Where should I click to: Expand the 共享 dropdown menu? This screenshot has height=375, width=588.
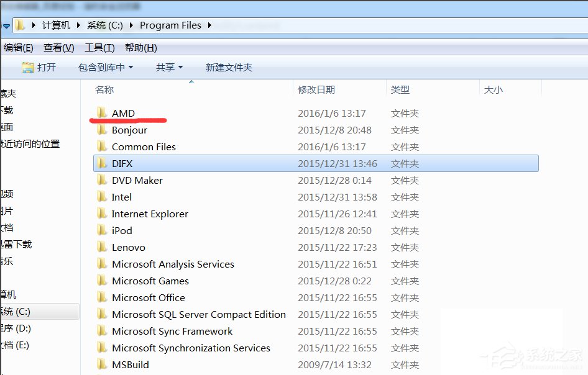pyautogui.click(x=166, y=67)
